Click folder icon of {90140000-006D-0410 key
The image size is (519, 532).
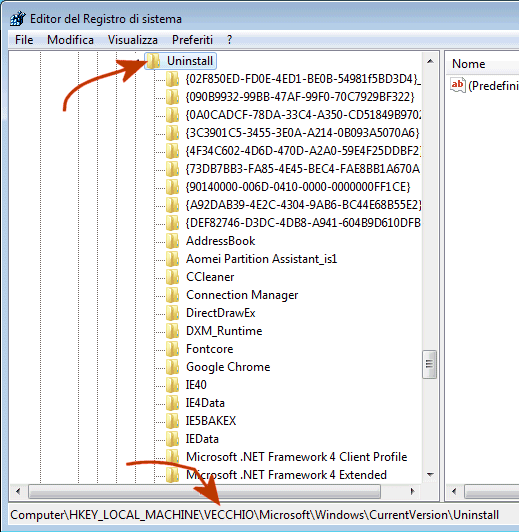173,187
